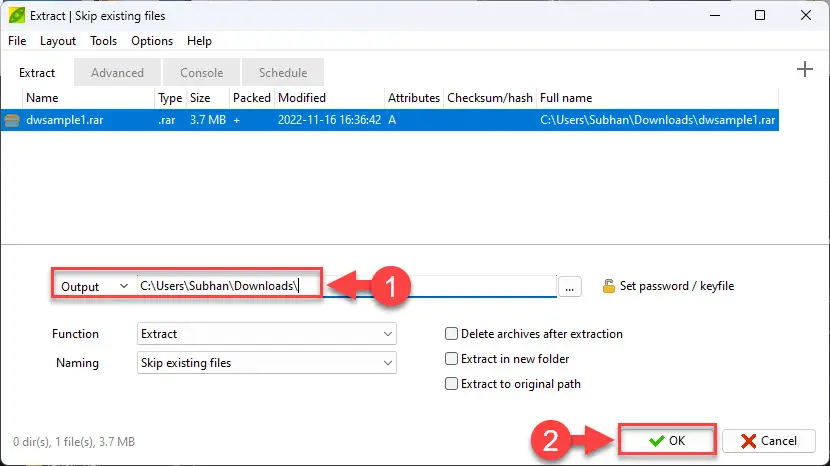Open the Naming combo box Skip existing files
Screen dimensions: 830x466
(266, 363)
